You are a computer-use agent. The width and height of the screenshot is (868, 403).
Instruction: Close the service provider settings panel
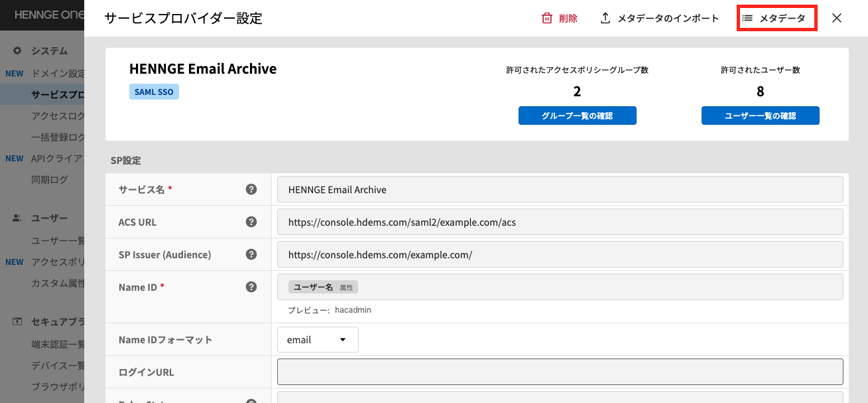point(837,19)
